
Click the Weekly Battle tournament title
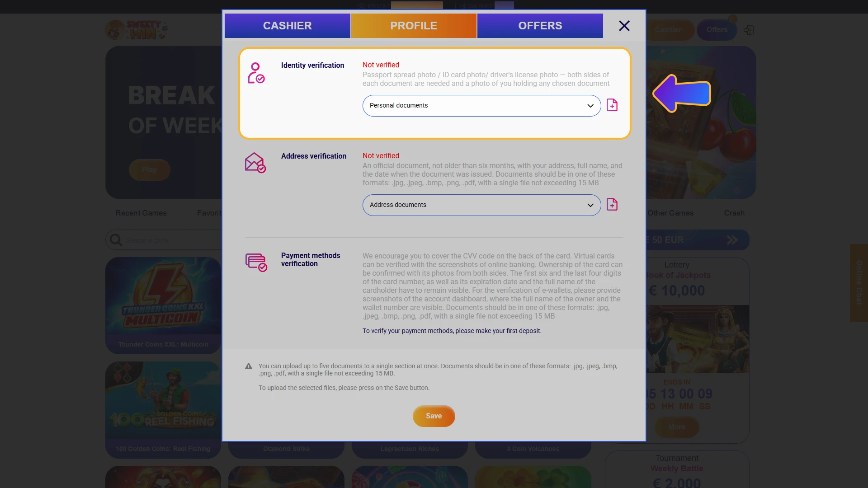[x=677, y=469]
